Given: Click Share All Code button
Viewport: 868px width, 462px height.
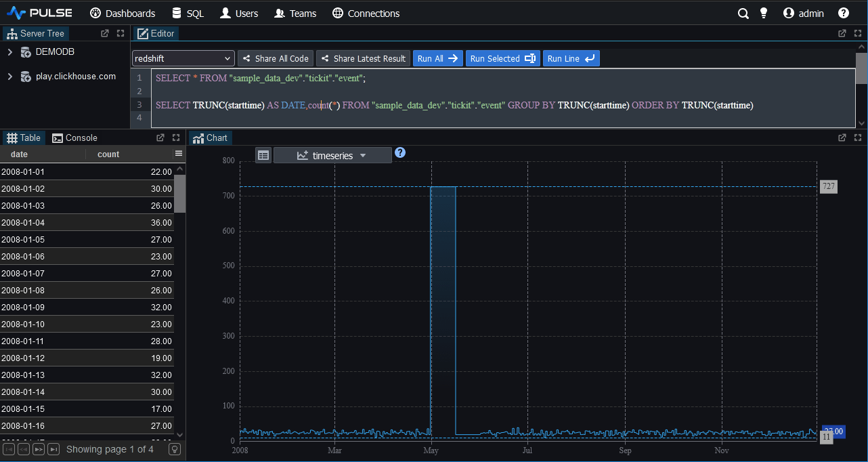Looking at the screenshot, I should pos(276,58).
